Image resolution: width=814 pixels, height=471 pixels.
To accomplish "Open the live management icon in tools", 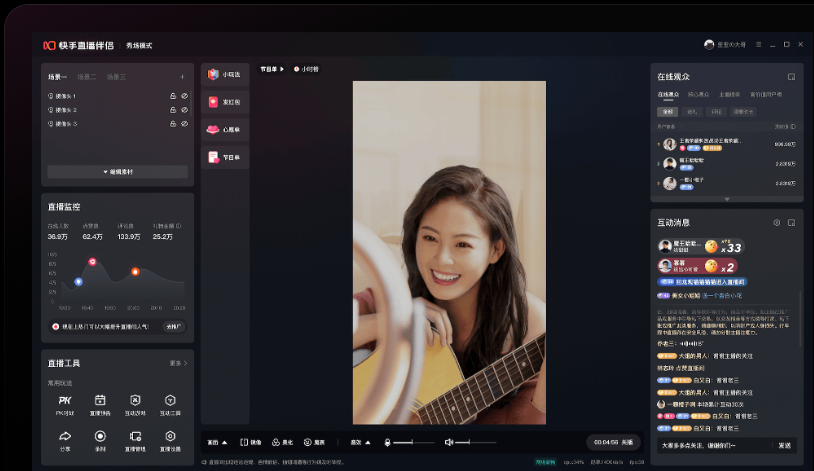I will (135, 436).
